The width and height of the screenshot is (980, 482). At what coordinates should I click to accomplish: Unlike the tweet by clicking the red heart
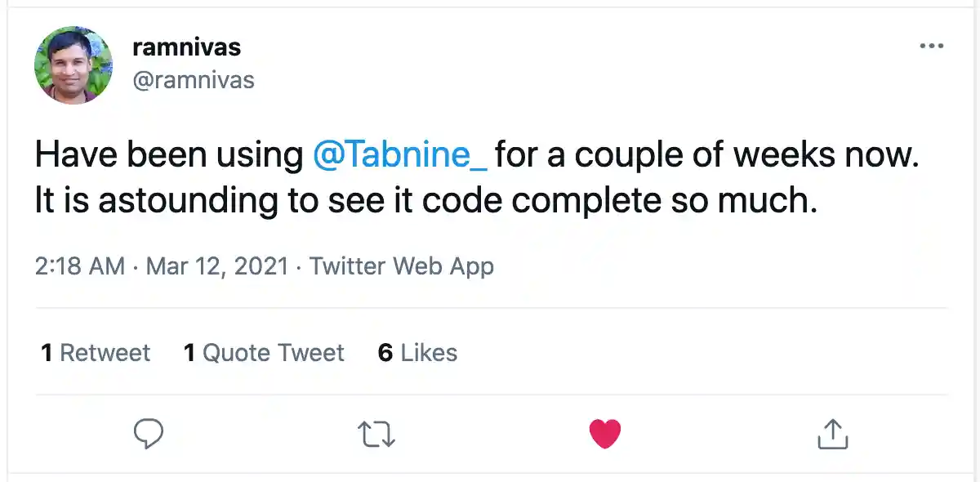click(604, 432)
